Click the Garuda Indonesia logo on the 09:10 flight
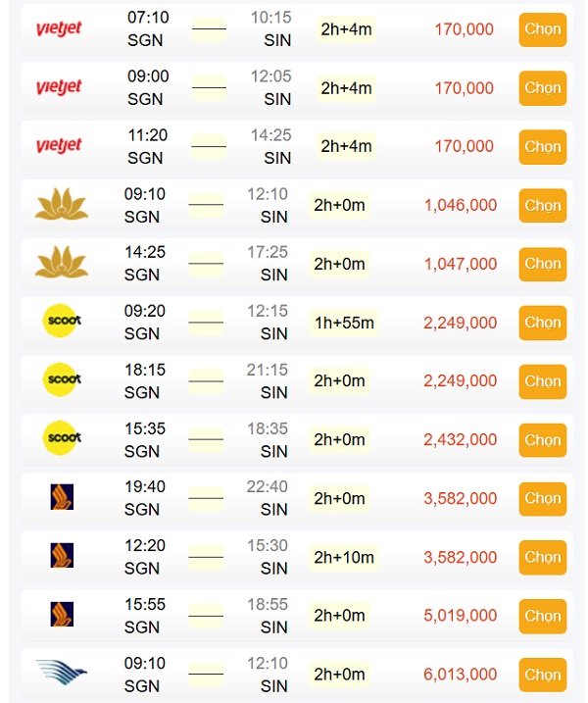This screenshot has height=703, width=588. [62, 672]
